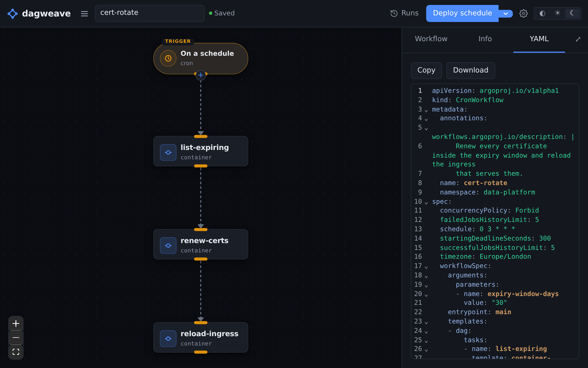Click the schedule trigger clock icon
588x368 pixels.
(168, 58)
